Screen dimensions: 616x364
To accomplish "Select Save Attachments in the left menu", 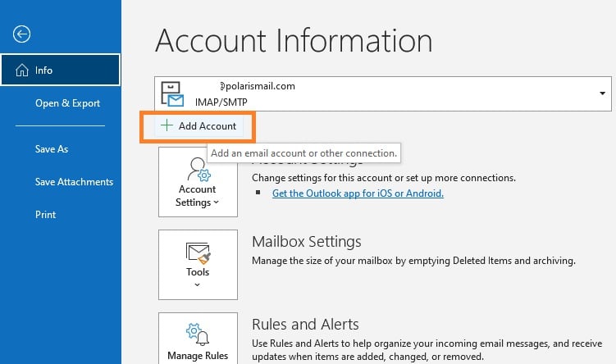I will [x=74, y=182].
